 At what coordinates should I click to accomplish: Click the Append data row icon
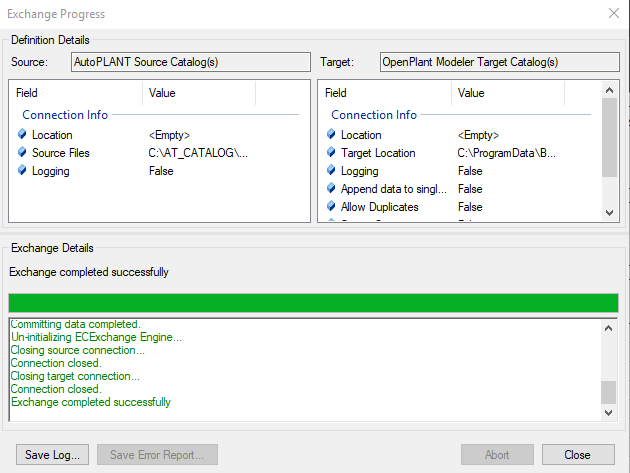(x=331, y=188)
